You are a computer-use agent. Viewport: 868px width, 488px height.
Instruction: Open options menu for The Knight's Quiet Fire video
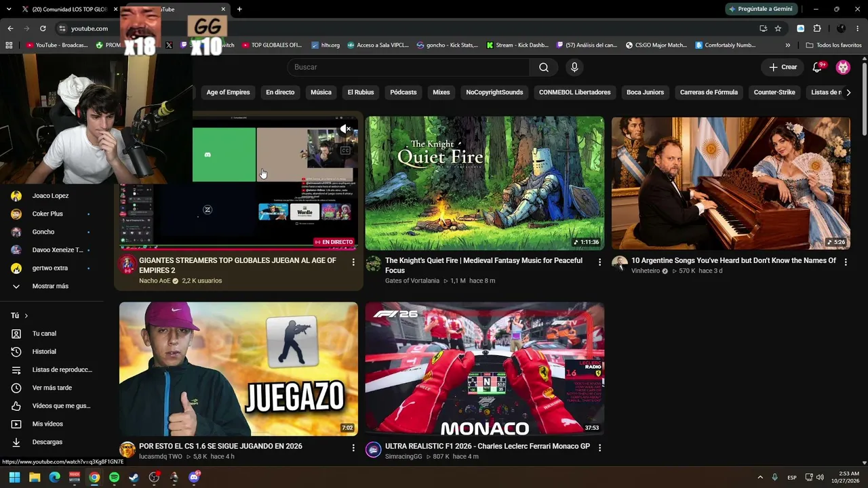(599, 262)
